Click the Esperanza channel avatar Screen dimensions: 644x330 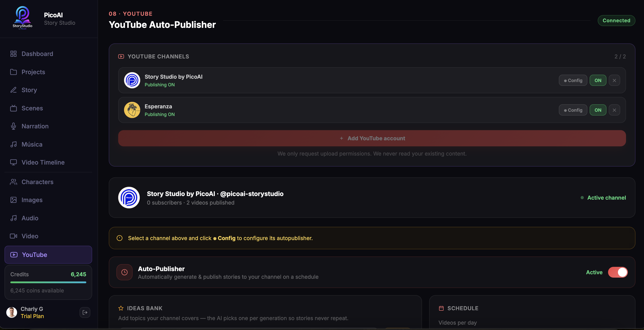pyautogui.click(x=132, y=110)
